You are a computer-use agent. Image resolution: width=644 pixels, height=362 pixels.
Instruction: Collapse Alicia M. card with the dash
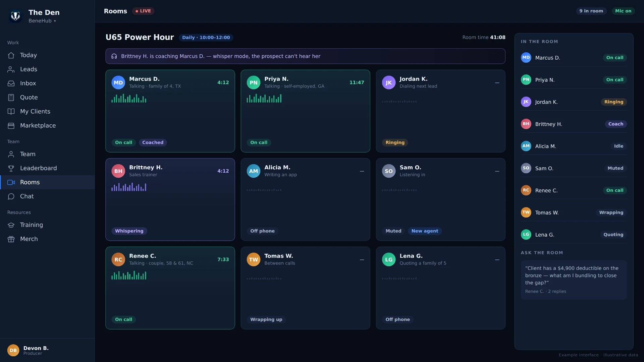362,171
